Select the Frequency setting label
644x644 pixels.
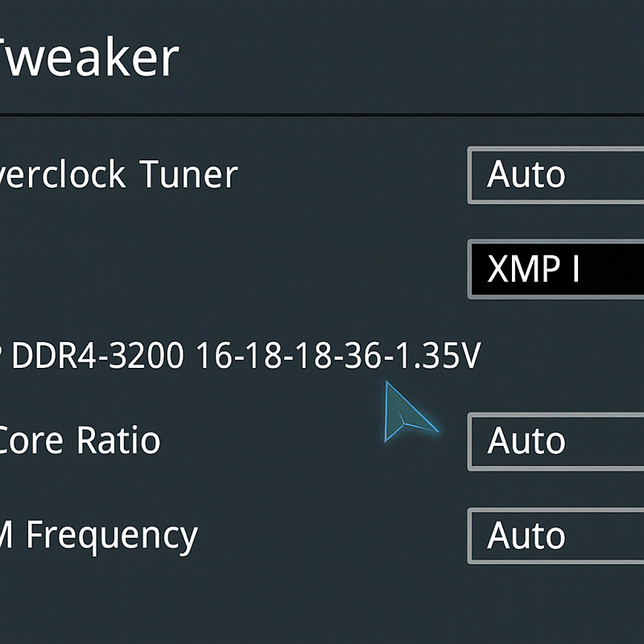pyautogui.click(x=100, y=535)
